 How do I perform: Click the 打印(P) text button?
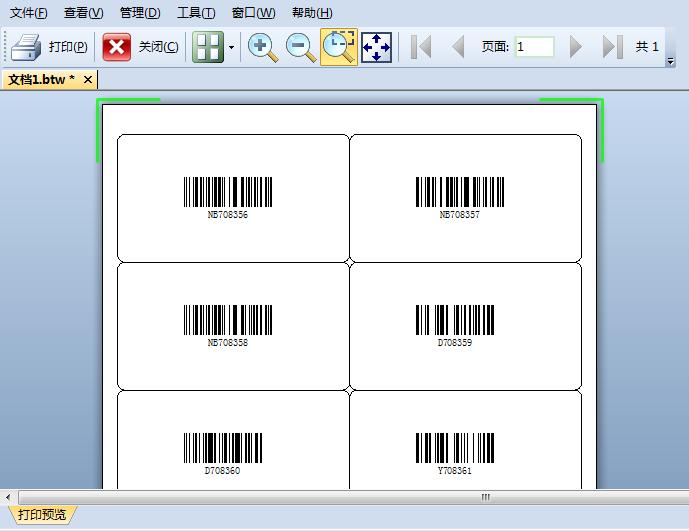coord(68,47)
